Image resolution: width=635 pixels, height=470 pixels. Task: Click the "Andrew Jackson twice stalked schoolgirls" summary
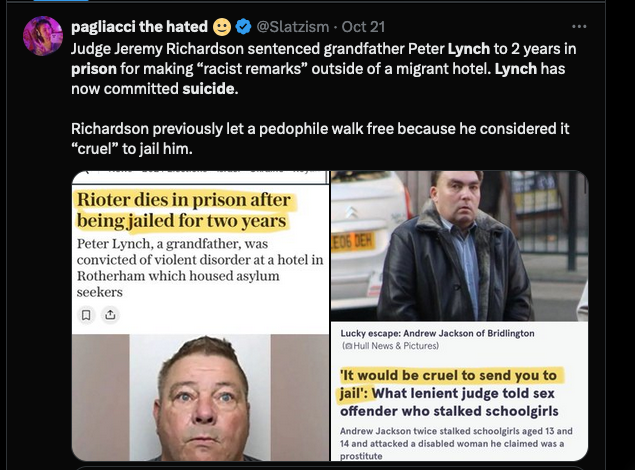tap(456, 443)
